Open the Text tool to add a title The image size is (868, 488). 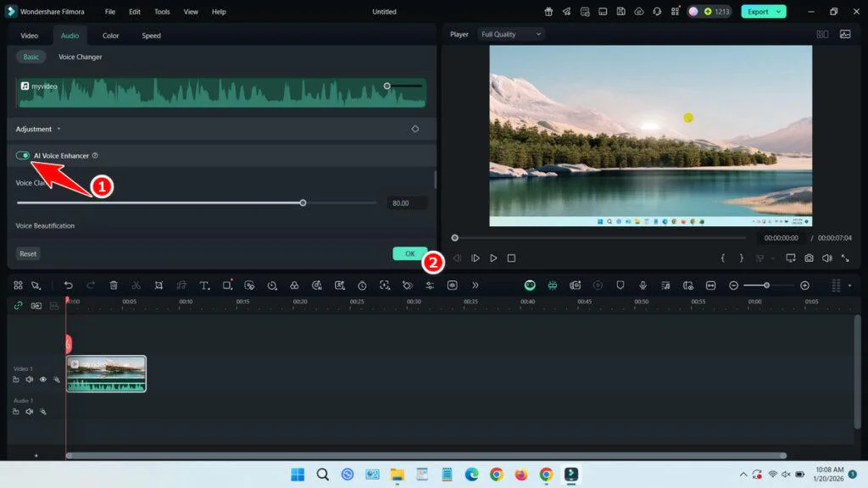[203, 286]
